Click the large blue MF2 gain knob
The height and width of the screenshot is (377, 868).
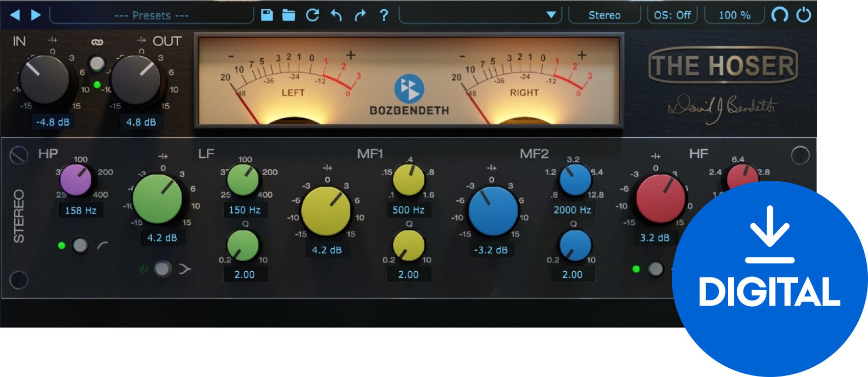(x=493, y=211)
